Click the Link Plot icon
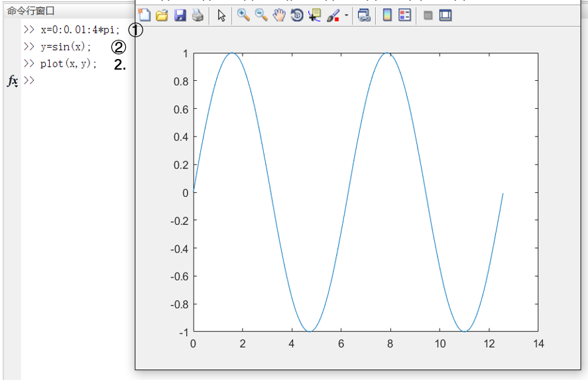Viewport: 588px width, 382px height. (x=364, y=15)
